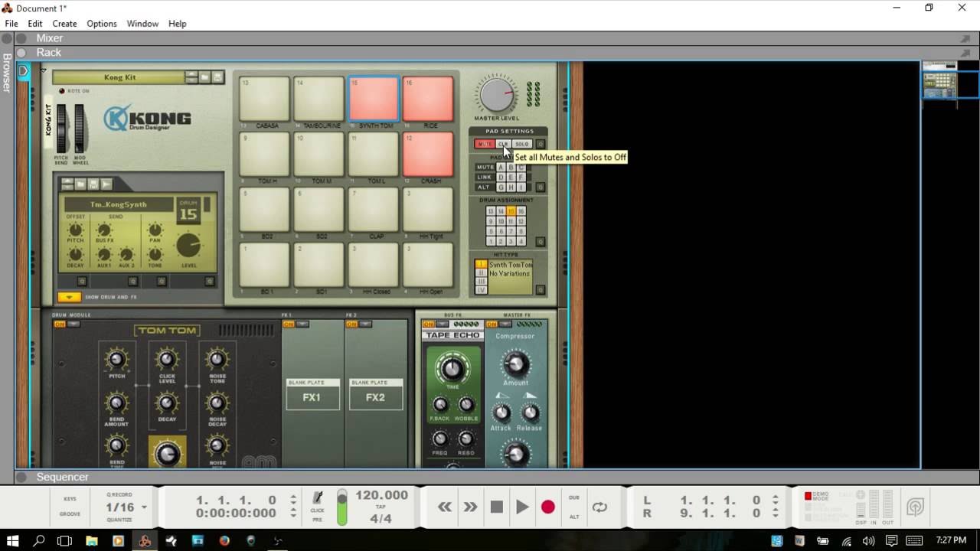Trigger the TOM H pad 9
Image resolution: width=980 pixels, height=551 pixels.
pos(264,155)
